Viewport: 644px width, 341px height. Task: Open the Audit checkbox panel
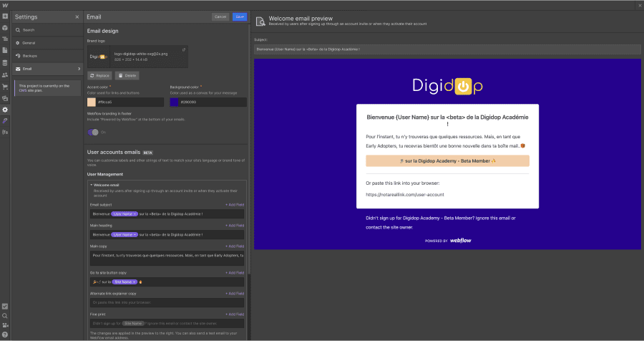pos(5,307)
